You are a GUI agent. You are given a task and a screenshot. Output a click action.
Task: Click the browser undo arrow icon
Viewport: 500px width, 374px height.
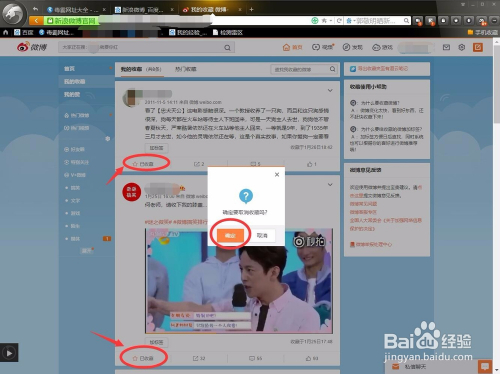[x=35, y=9]
